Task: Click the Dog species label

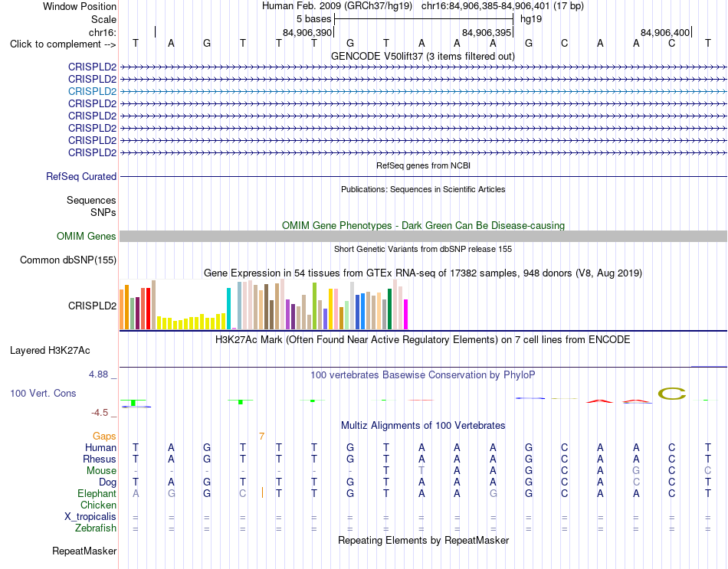Action: (107, 482)
